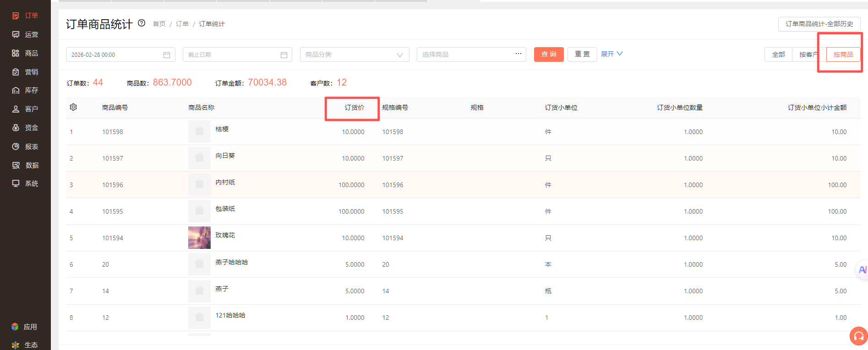The height and width of the screenshot is (350, 868).
Task: Go to 首页 via breadcrumb
Action: (159, 24)
